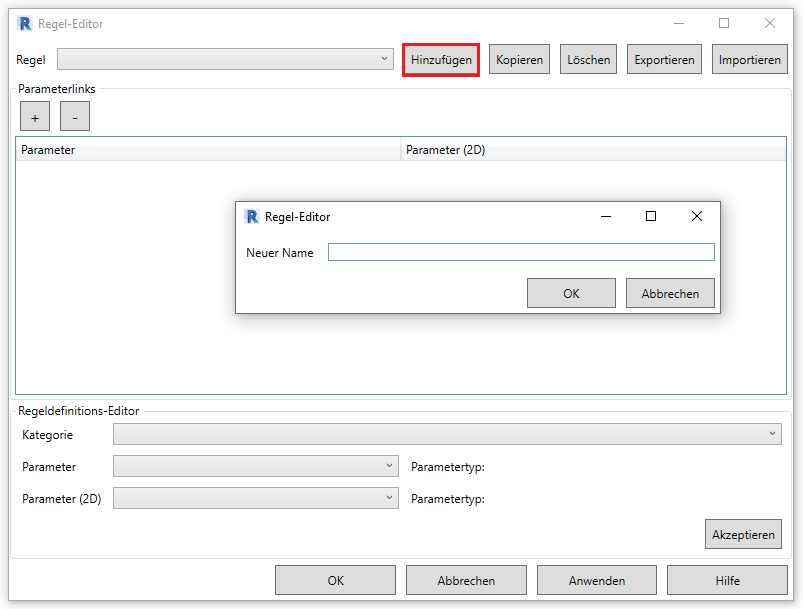This screenshot has width=803, height=609.
Task: Confirm the new name with dialog OK
Action: (571, 293)
